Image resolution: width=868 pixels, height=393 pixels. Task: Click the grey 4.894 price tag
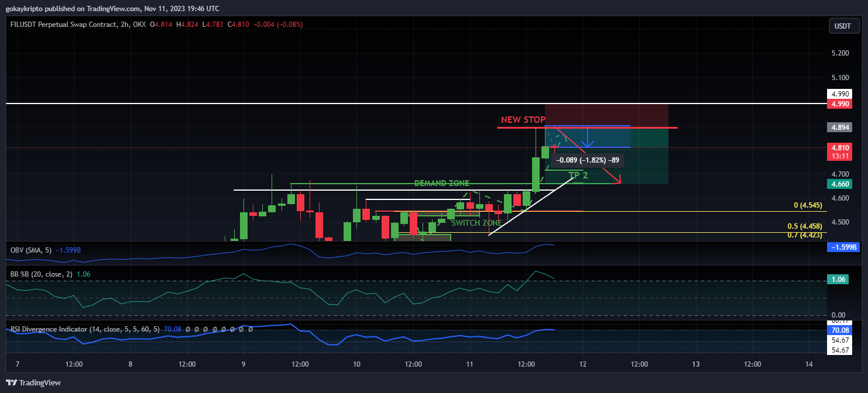click(840, 127)
